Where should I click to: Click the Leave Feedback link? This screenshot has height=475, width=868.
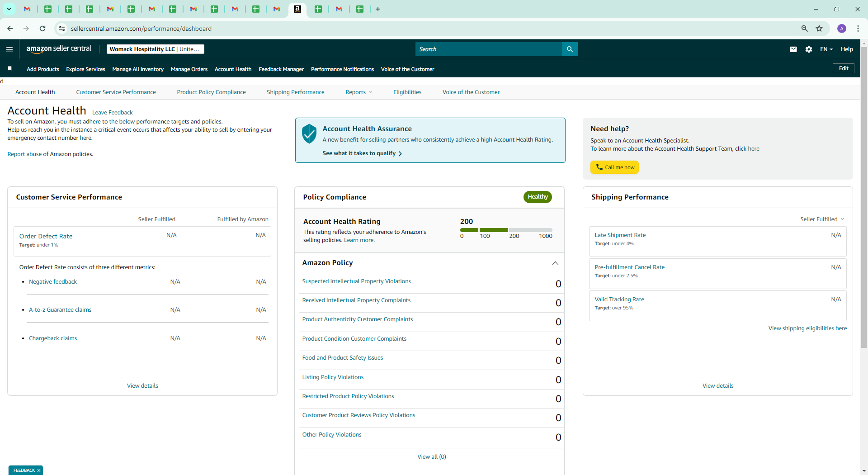tap(113, 113)
